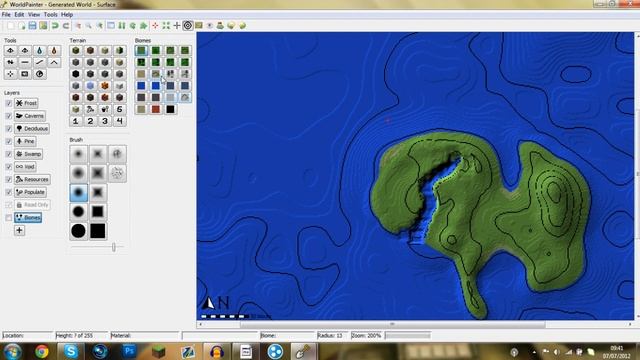
Task: Click the "Height: 7 of 255" status text
Action: 74,336
